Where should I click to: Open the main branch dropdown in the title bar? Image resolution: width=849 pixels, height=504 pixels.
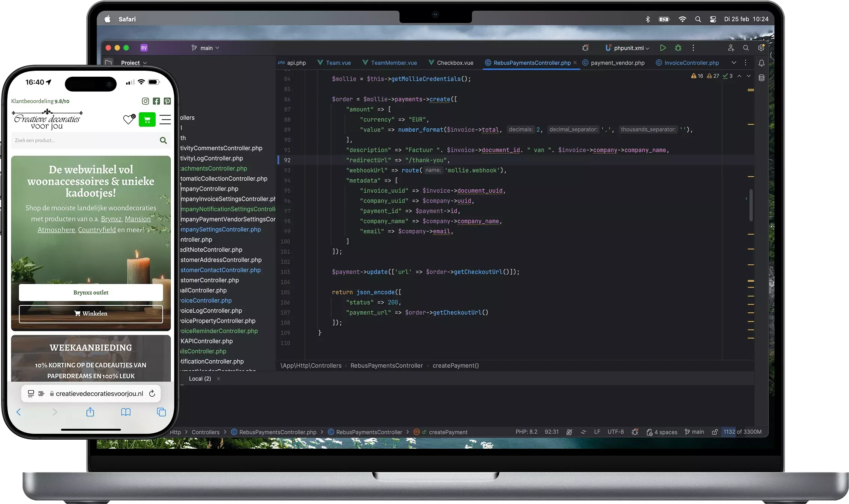pyautogui.click(x=205, y=48)
